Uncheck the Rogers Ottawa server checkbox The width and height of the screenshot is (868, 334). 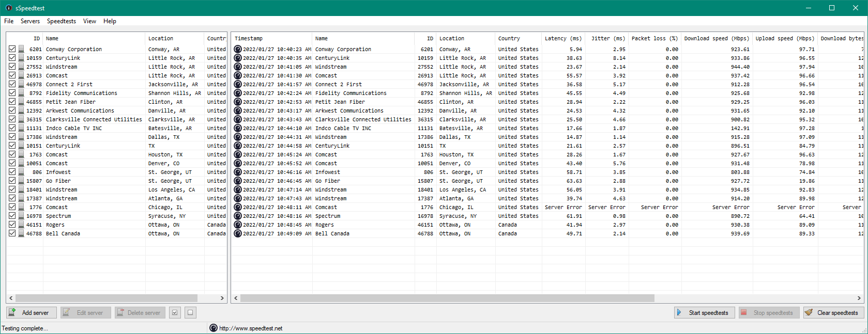point(12,225)
